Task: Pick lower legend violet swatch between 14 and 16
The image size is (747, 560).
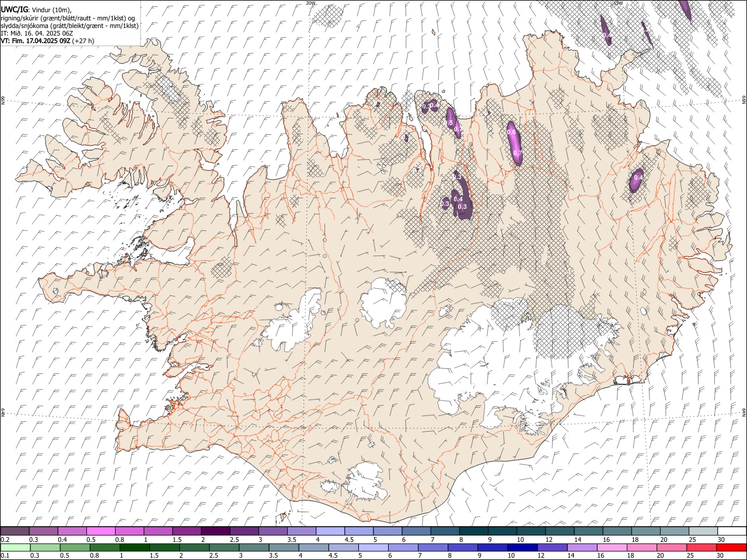Action: 582,548
